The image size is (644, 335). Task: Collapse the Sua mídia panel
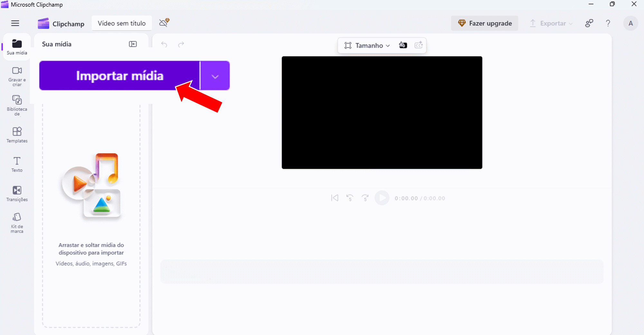(133, 44)
